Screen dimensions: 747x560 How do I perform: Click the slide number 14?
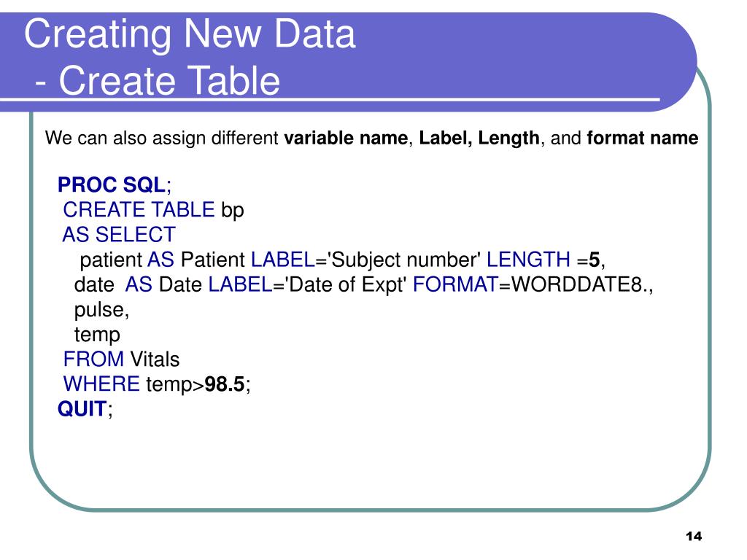(x=694, y=536)
